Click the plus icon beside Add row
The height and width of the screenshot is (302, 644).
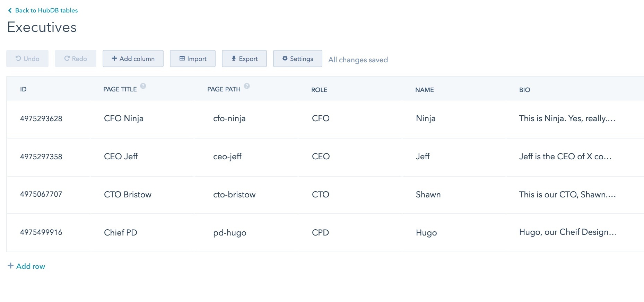10,266
